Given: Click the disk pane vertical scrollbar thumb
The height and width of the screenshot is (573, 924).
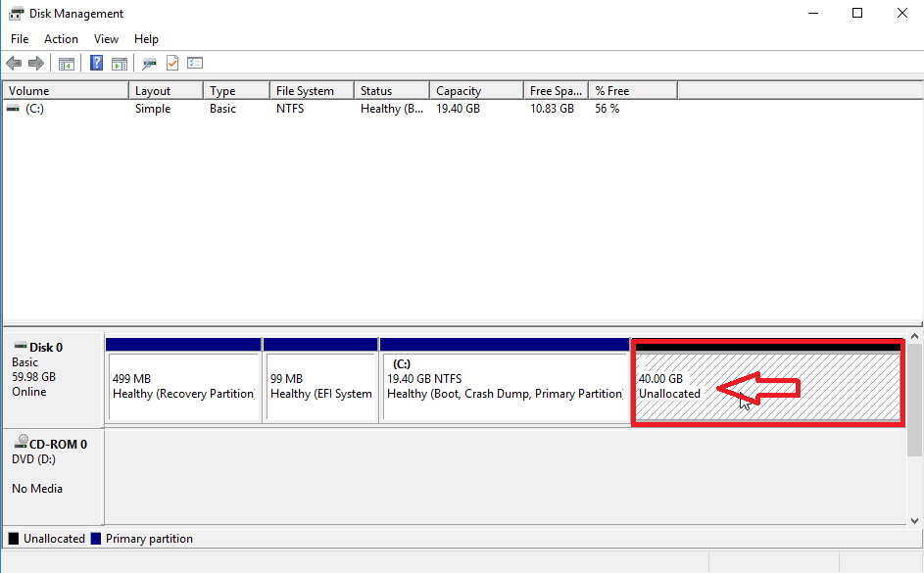Looking at the screenshot, I should (914, 401).
